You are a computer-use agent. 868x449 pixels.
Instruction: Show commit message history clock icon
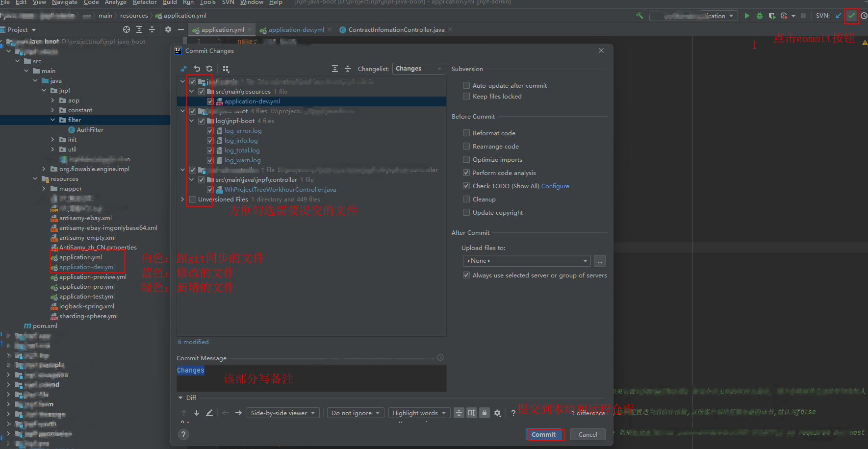(440, 358)
